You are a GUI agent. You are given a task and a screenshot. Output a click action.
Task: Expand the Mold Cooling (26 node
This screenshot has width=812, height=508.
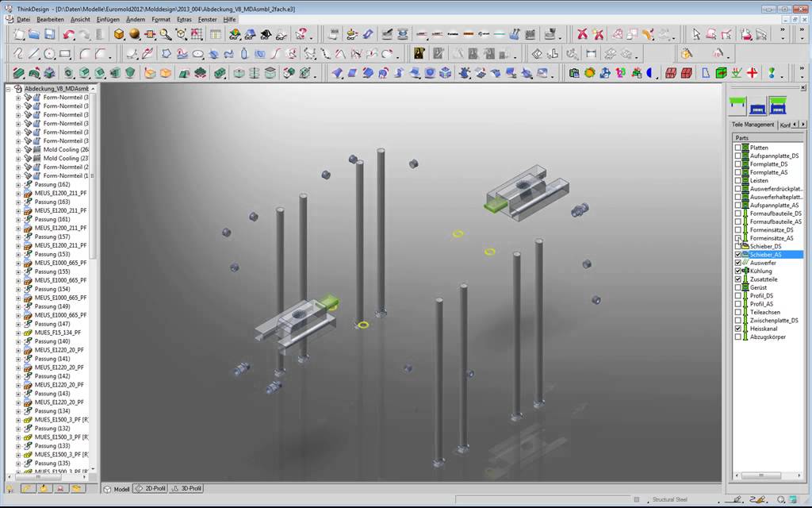[x=18, y=150]
